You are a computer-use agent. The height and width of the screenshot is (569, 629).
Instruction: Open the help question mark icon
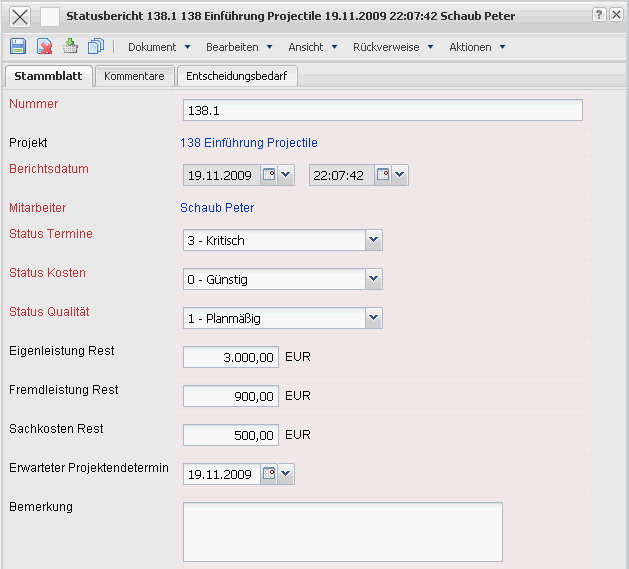click(598, 14)
